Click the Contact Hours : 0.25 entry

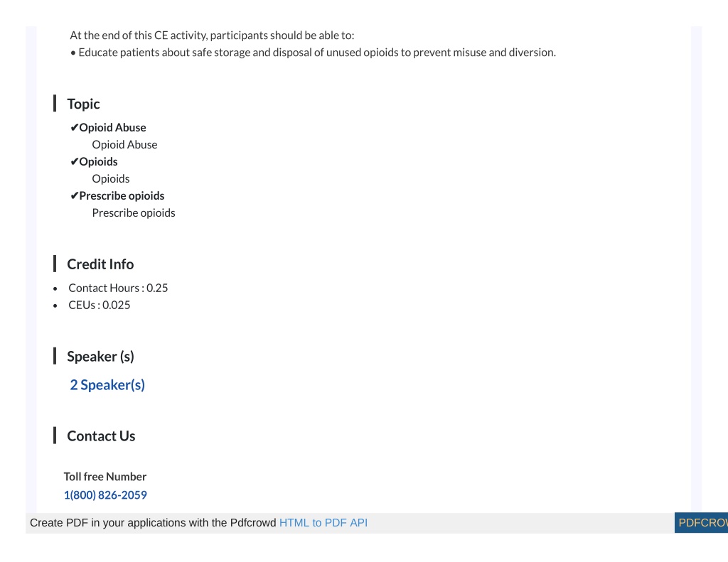(118, 288)
